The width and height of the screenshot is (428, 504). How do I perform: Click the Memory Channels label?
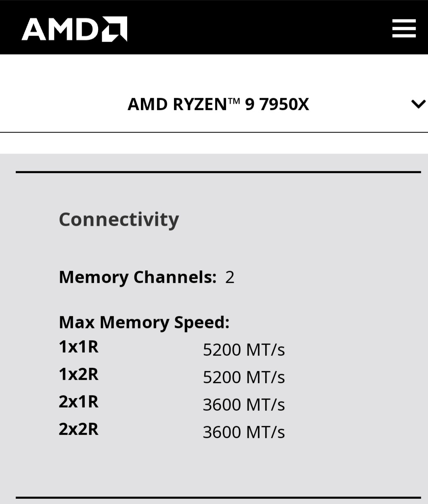click(x=137, y=277)
